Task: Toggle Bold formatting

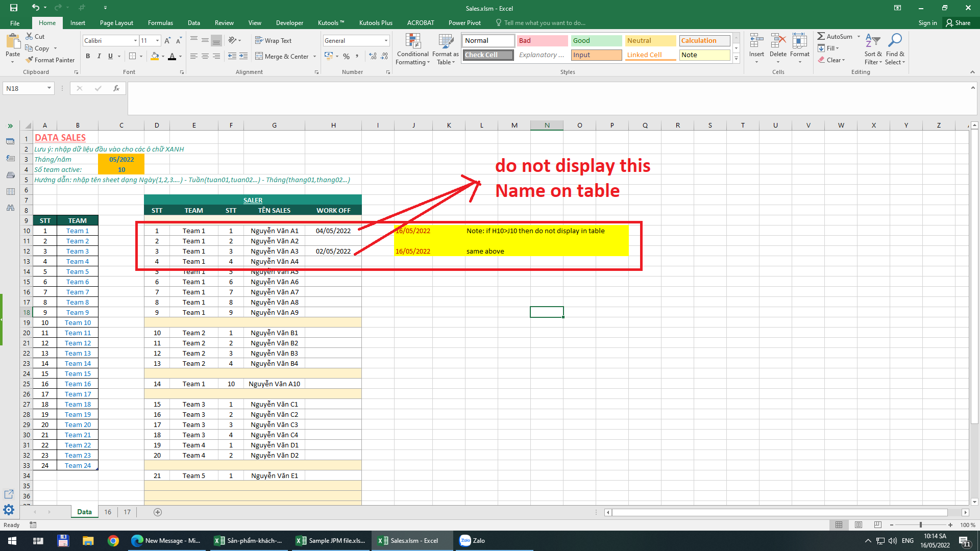Action: point(88,56)
